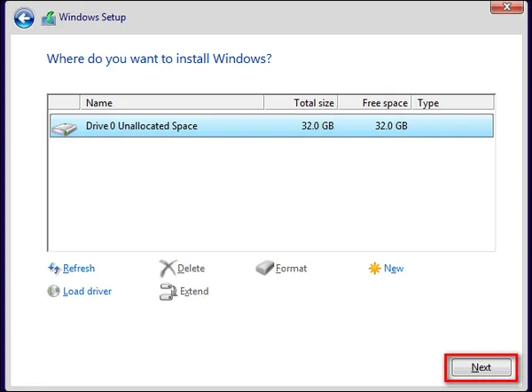Image resolution: width=532 pixels, height=392 pixels.
Task: Click the Load driver disc icon
Action: pyautogui.click(x=54, y=291)
